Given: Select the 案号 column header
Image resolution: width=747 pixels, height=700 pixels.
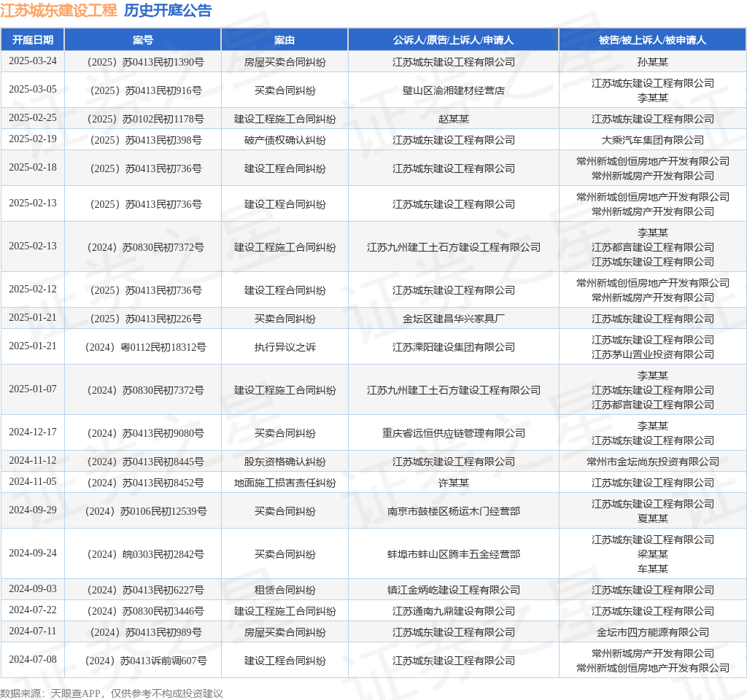Looking at the screenshot, I should click(x=142, y=40).
